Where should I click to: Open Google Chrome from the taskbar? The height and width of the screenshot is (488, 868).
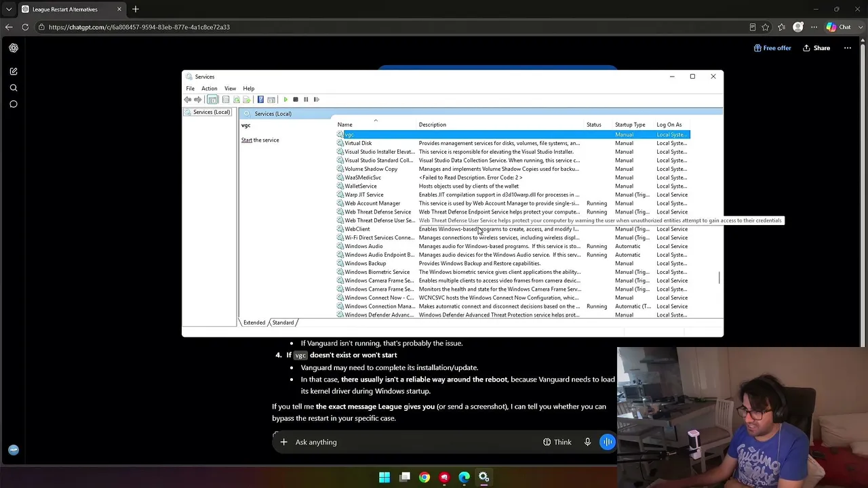425,477
